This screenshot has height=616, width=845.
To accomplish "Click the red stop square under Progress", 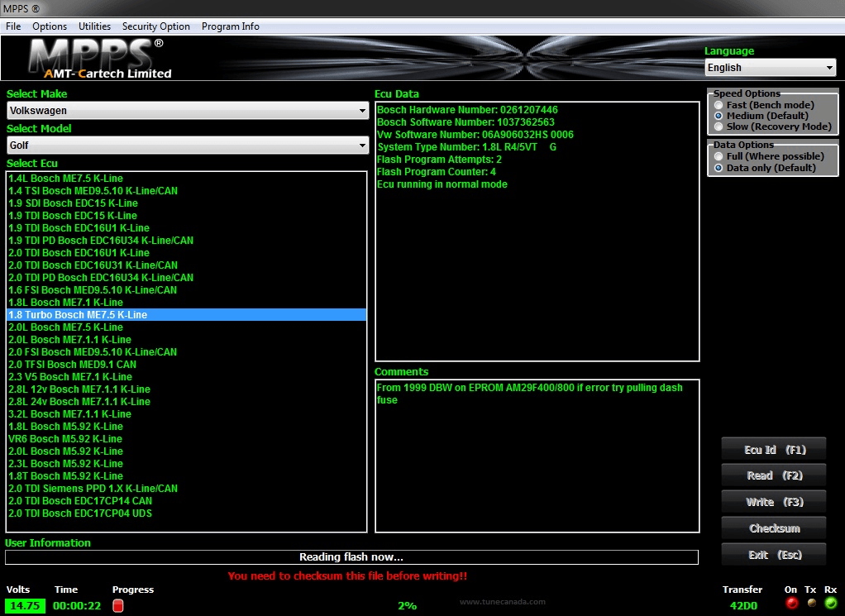I will click(117, 605).
